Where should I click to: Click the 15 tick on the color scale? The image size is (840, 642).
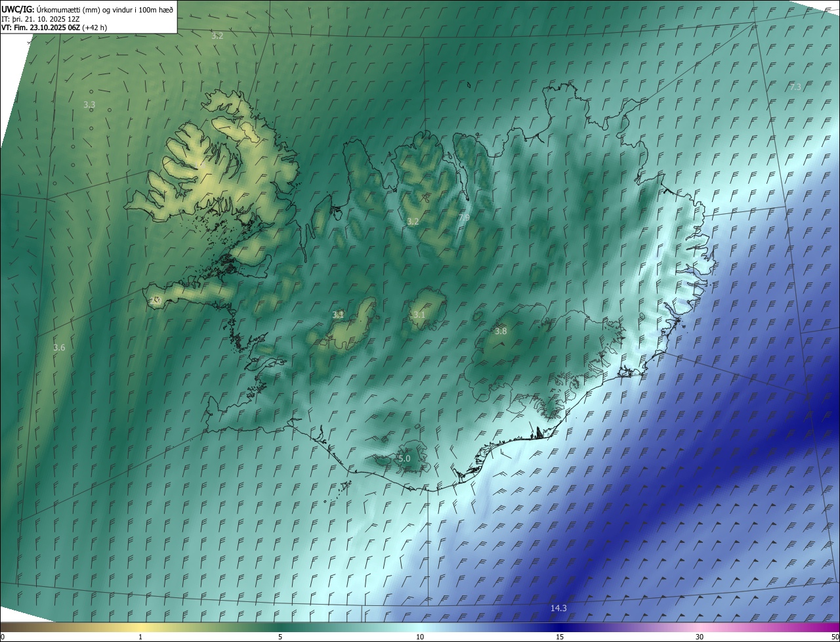coord(560,637)
